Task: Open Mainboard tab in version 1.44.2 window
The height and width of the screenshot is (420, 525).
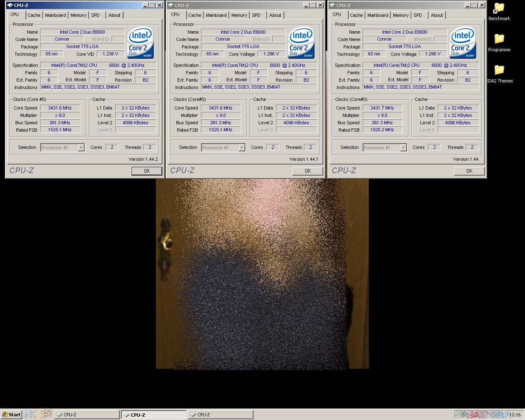Action: click(55, 15)
